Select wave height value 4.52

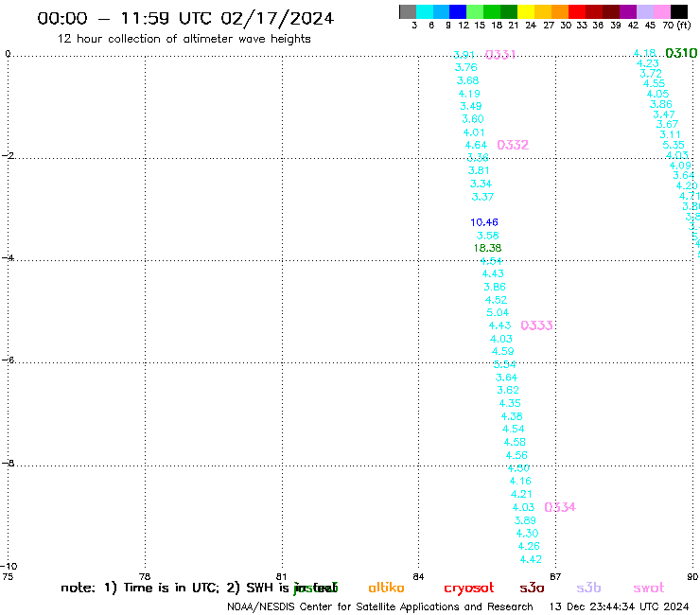tap(496, 300)
